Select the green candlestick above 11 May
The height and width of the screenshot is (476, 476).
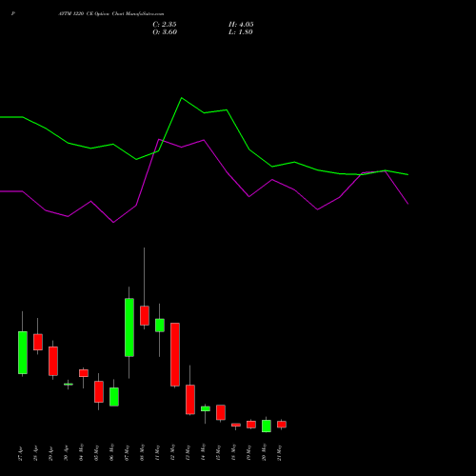(160, 326)
